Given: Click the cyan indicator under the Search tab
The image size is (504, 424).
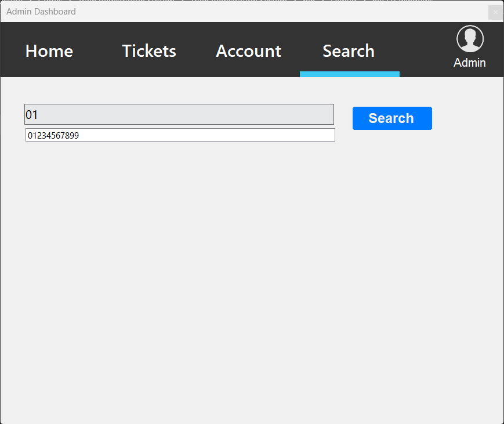Looking at the screenshot, I should [x=349, y=74].
